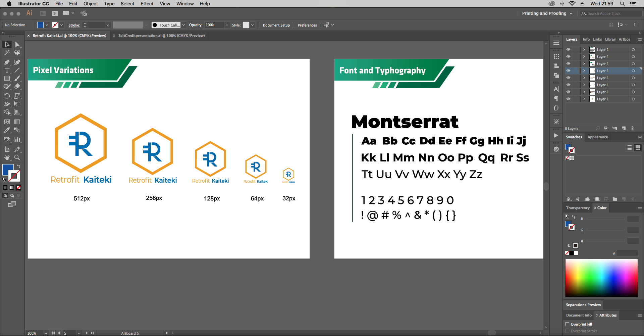Select the Type tool
Screen dimensions: 644x336
7,70
